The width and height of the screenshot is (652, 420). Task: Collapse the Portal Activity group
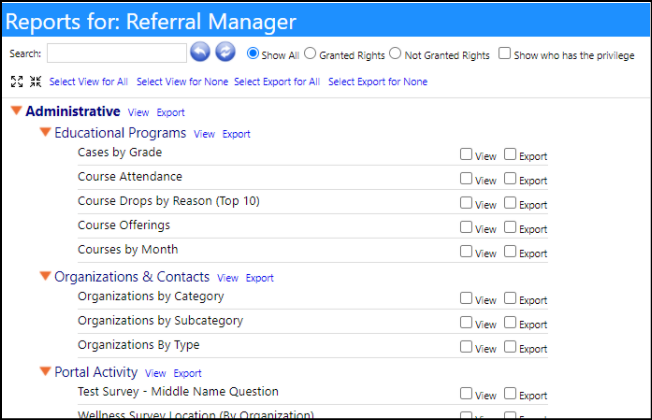(45, 371)
